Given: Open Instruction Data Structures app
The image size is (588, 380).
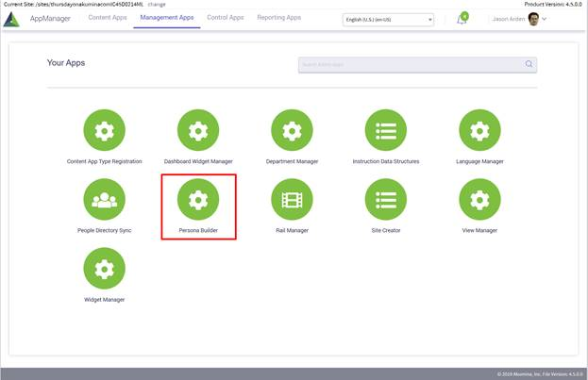Looking at the screenshot, I should tap(385, 130).
